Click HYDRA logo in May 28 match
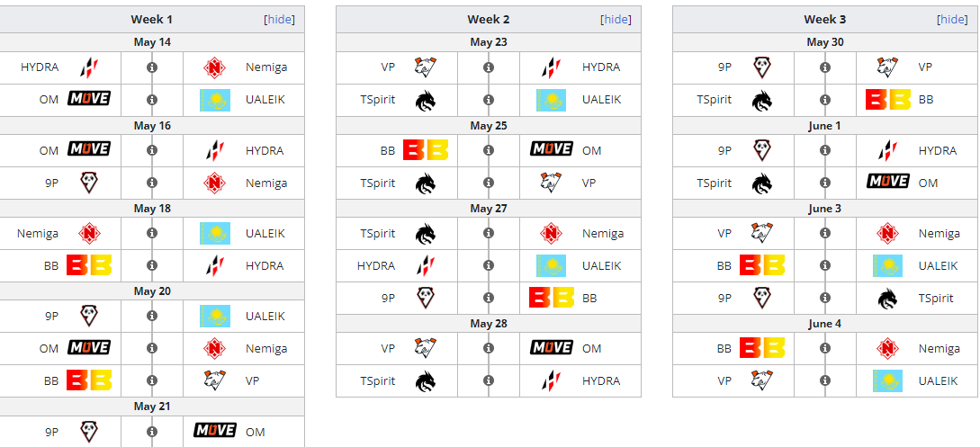 click(551, 381)
